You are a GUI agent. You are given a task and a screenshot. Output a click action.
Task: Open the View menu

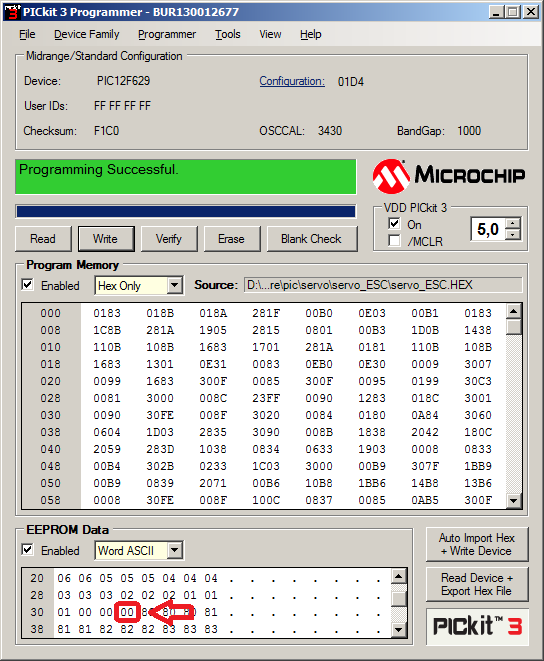[270, 34]
